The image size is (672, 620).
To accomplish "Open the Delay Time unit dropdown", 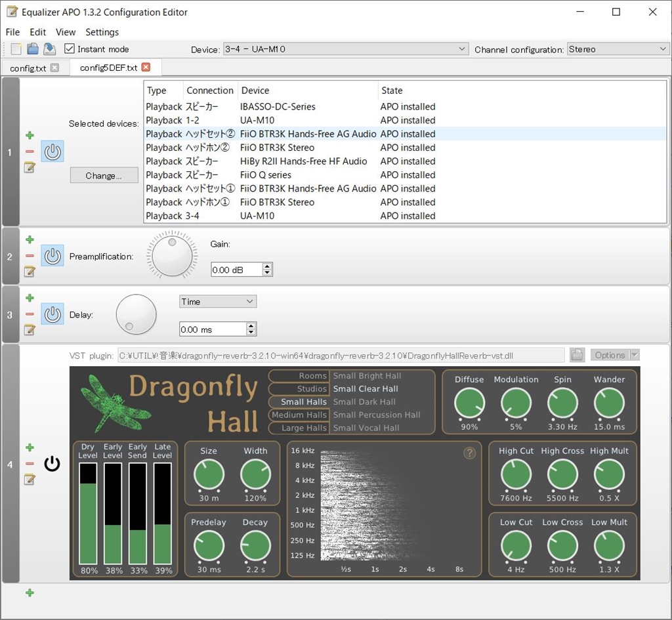I will [x=218, y=302].
